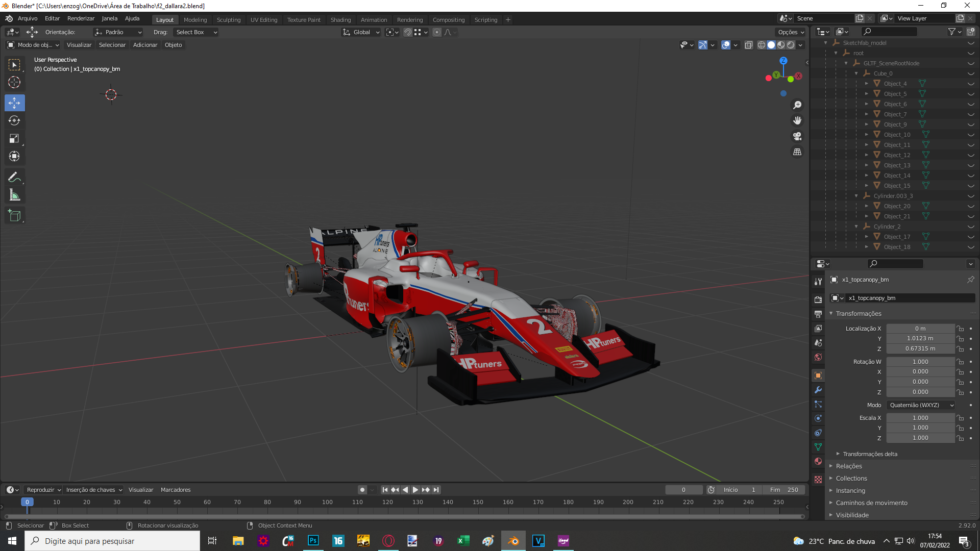980x551 pixels.
Task: Switch to wireframe viewport shading
Action: [x=762, y=45]
